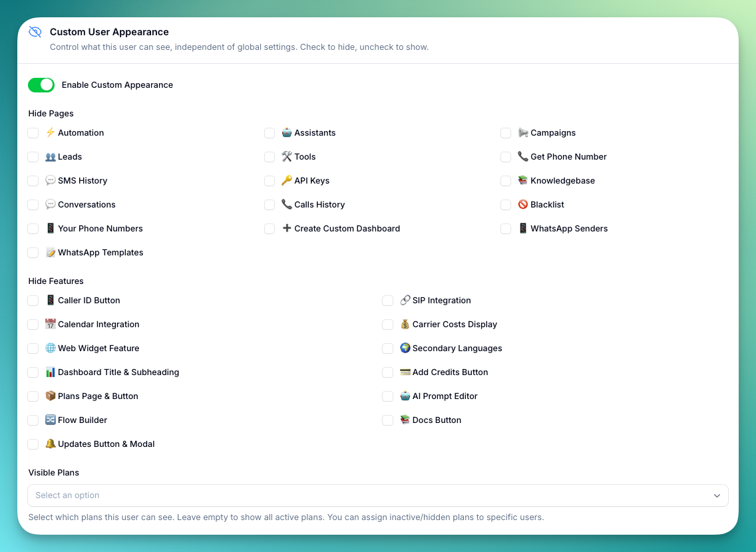The height and width of the screenshot is (552, 756).
Task: Click the crossed-out eye icon in the header
Action: point(35,31)
